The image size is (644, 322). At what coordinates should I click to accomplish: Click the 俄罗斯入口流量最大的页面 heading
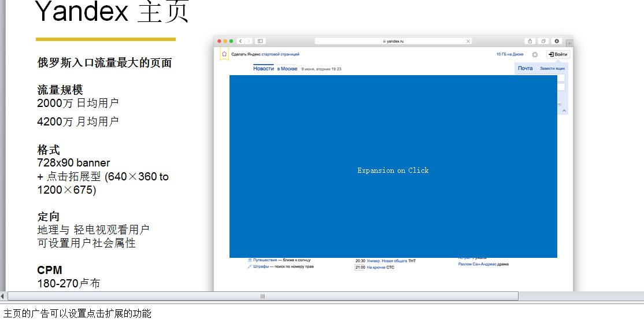[x=104, y=63]
